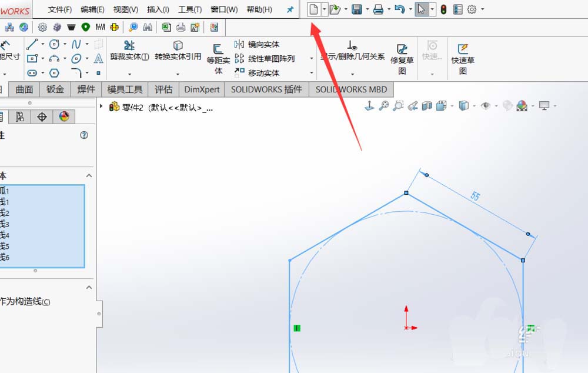Switch to the 曲面 tab

[x=24, y=89]
